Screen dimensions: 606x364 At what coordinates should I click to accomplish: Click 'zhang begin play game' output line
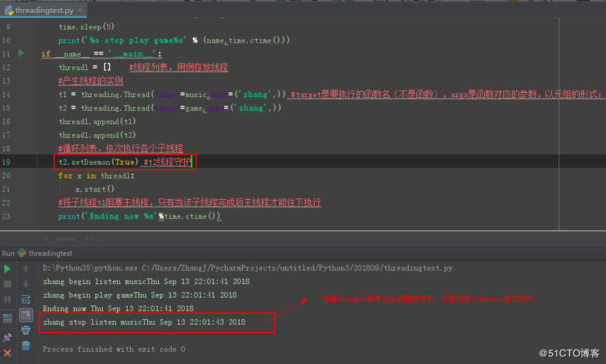tap(139, 295)
